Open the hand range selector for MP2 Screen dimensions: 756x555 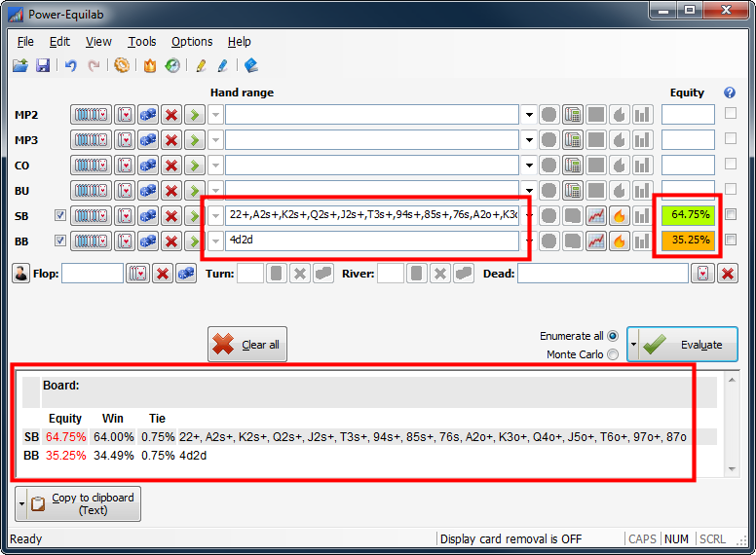click(x=92, y=115)
